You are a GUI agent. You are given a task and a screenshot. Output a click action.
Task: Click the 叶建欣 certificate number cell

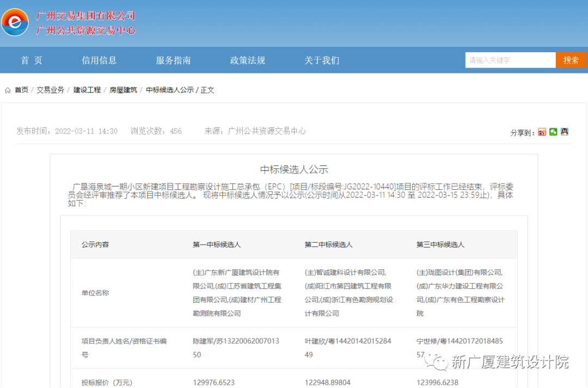coord(347,348)
